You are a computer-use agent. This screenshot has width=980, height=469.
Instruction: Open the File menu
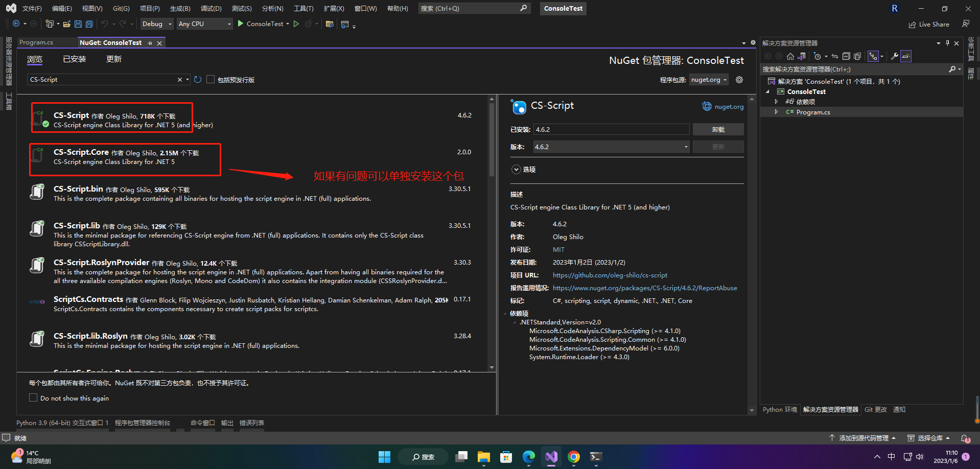(32, 8)
